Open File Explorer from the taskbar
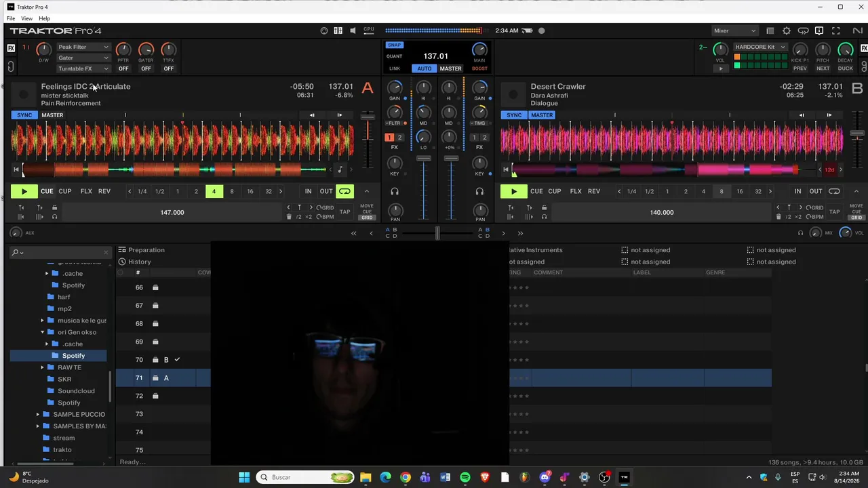The height and width of the screenshot is (488, 868). point(366,477)
